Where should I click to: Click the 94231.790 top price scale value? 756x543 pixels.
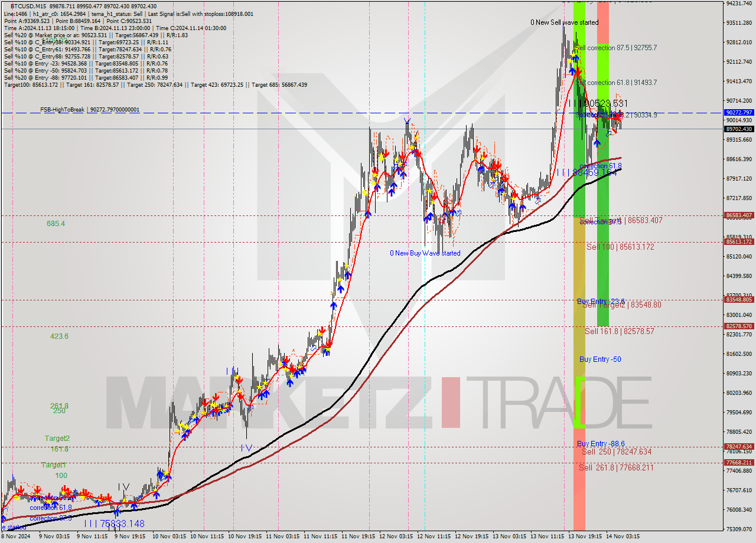coord(739,4)
